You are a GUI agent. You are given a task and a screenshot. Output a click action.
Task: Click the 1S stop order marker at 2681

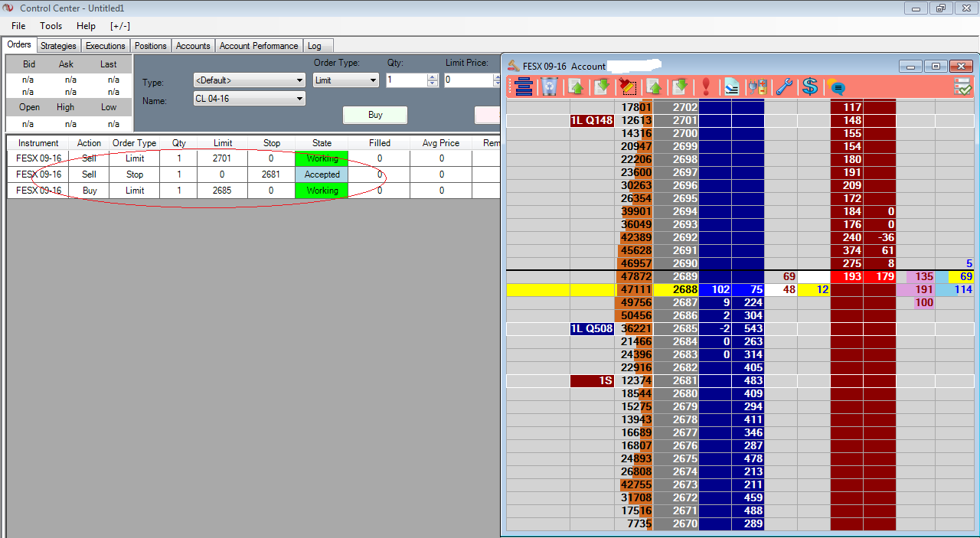(x=592, y=380)
